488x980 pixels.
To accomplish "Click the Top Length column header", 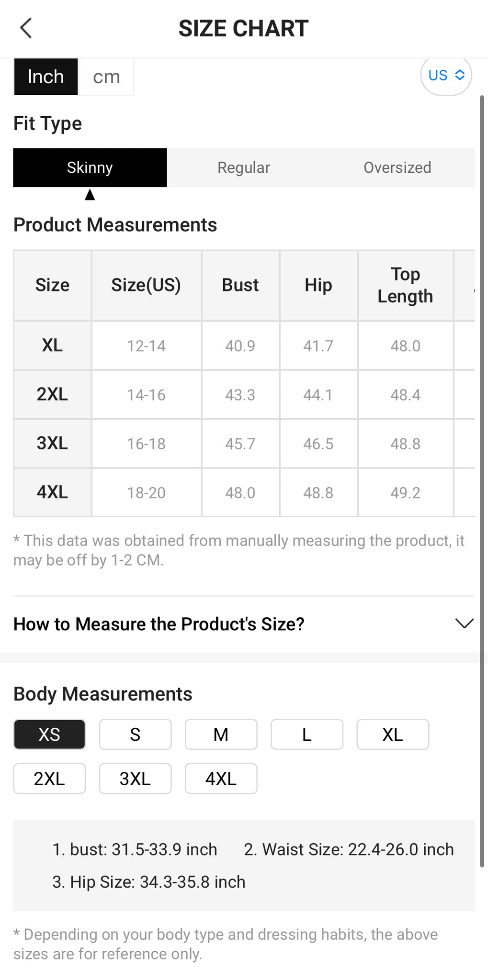I will pos(405,285).
